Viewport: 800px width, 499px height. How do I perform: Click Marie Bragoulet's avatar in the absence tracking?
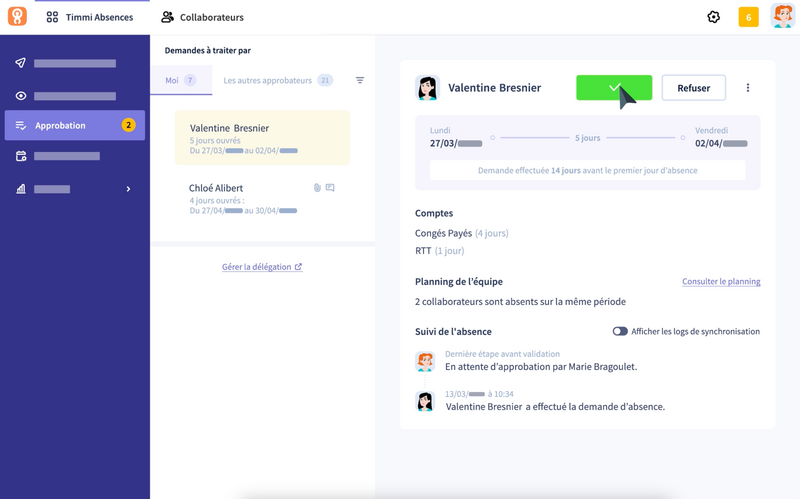point(424,361)
